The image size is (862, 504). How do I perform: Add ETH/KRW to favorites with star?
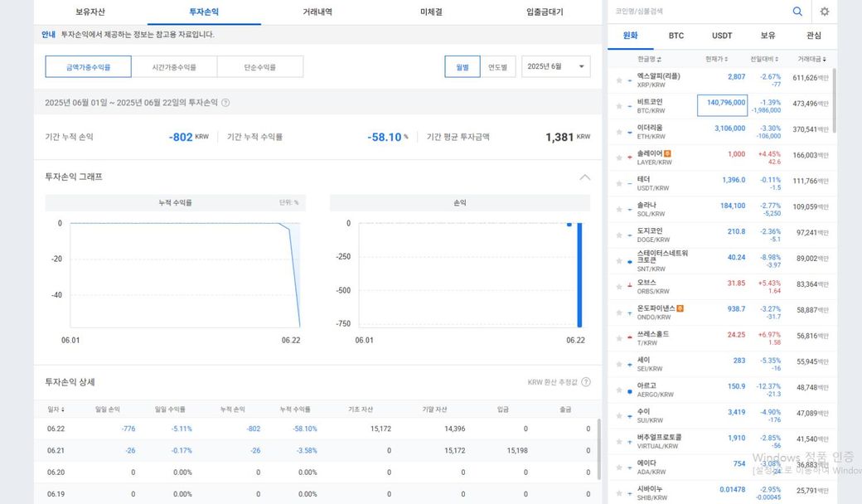(618, 132)
